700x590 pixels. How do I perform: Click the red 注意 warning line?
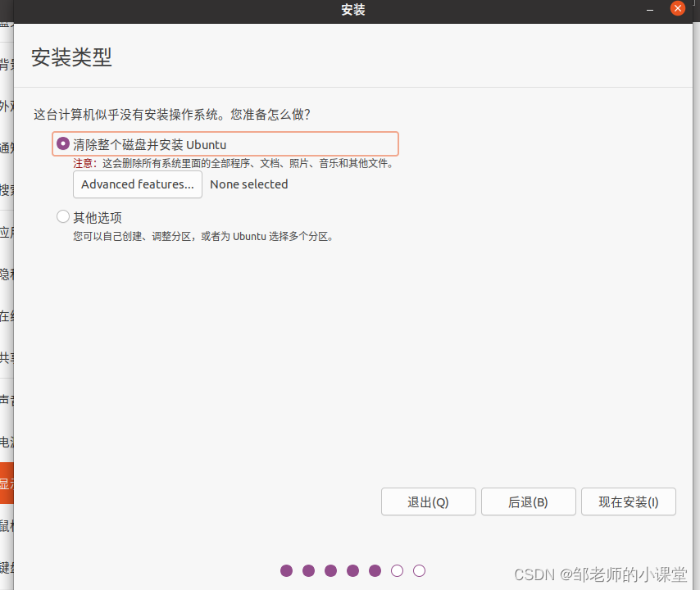(x=233, y=163)
